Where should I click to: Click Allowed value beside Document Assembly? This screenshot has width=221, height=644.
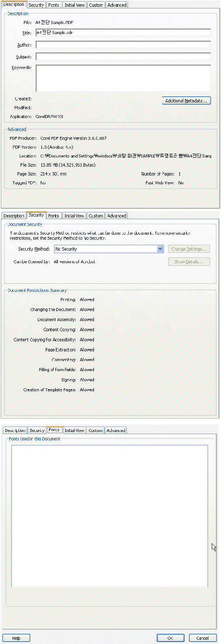(87, 320)
